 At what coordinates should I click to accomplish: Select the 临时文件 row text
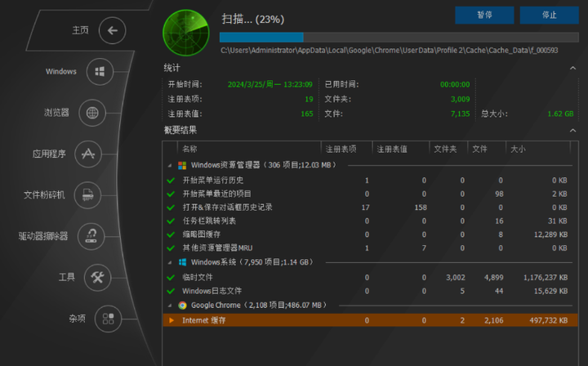pos(198,278)
